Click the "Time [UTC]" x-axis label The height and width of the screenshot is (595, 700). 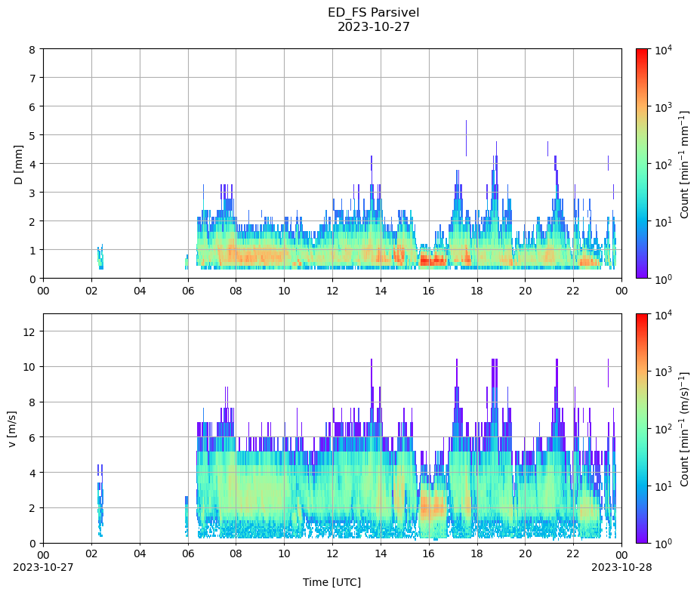coord(331,582)
